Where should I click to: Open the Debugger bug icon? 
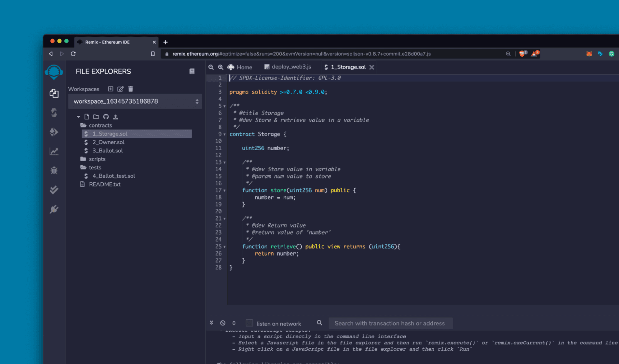pos(54,170)
